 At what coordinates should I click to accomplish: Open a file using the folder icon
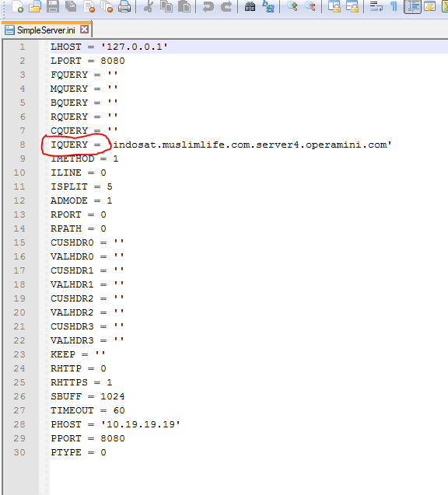coord(35,6)
